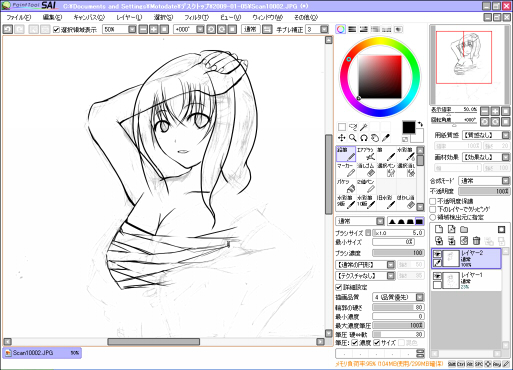Click the zoom out minus toolbar button

[143, 29]
